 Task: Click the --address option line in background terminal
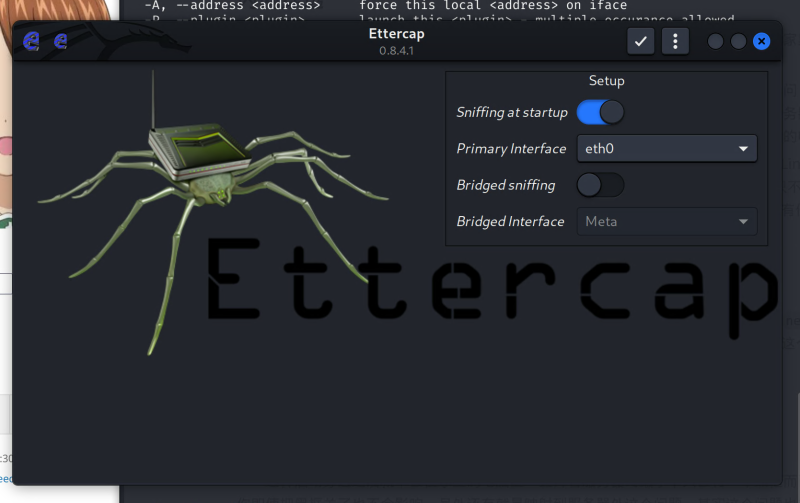coord(386,6)
